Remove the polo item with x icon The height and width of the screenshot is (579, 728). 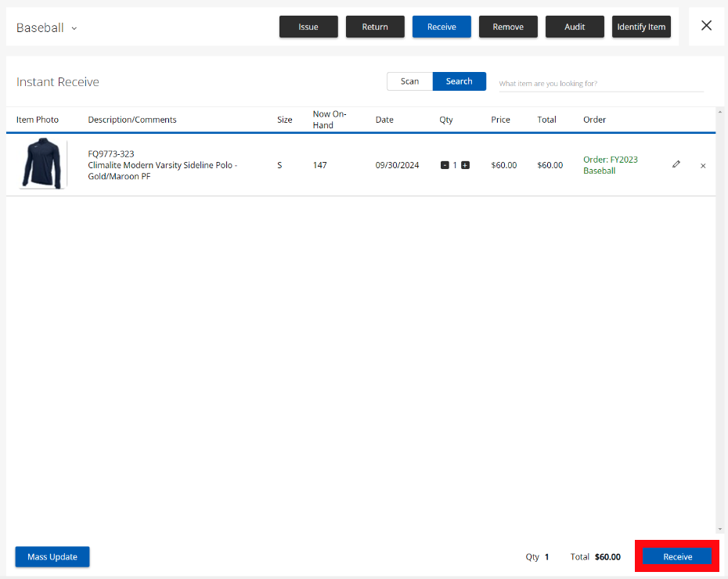click(703, 166)
